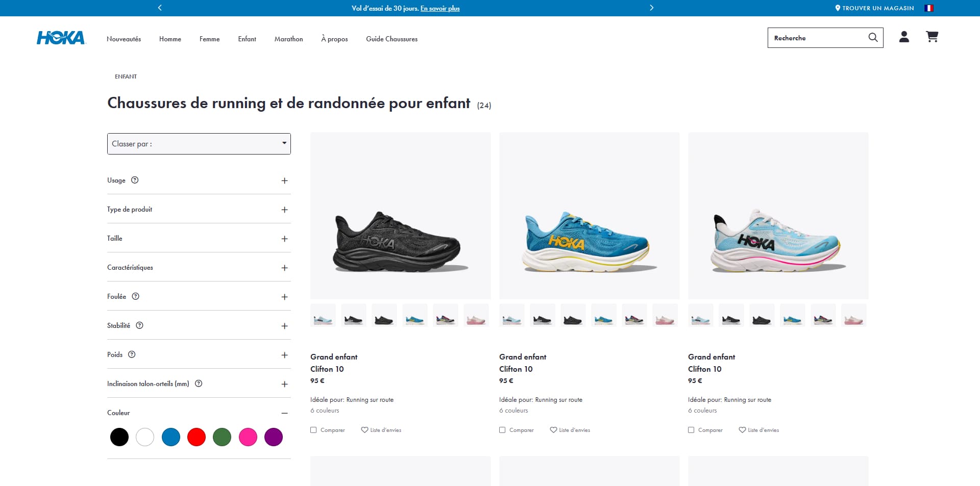Select pink colorway thumbnail of first product
The width and height of the screenshot is (980, 486).
point(476,315)
